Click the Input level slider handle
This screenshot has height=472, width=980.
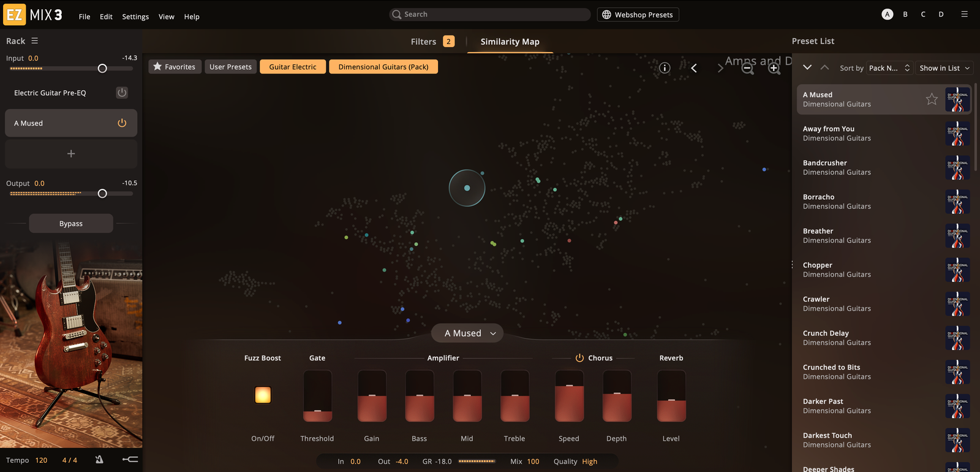pos(102,69)
